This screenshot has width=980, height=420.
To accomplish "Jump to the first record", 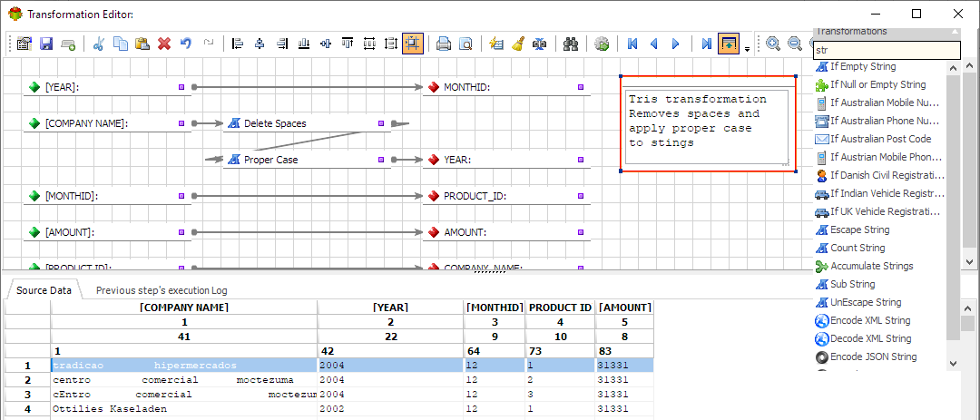I will [x=632, y=44].
